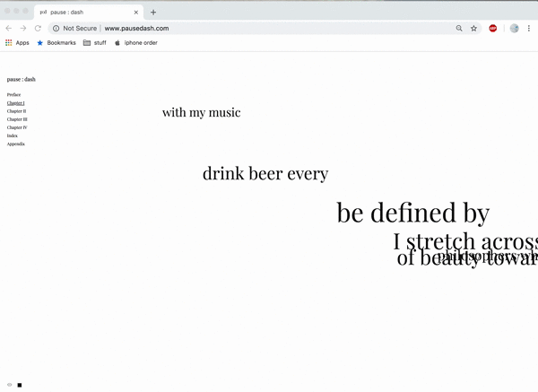
Task: Open the underlined Chapter I link
Action: pyautogui.click(x=15, y=103)
